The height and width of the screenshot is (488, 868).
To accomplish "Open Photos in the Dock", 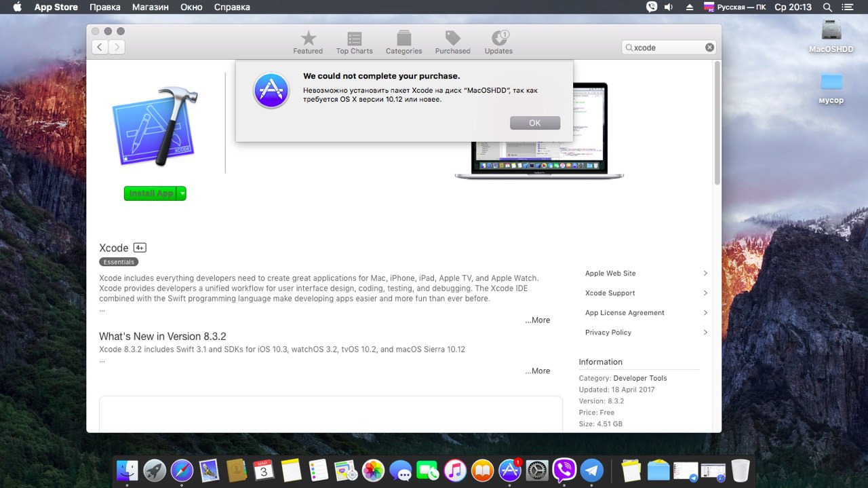I will tap(373, 470).
